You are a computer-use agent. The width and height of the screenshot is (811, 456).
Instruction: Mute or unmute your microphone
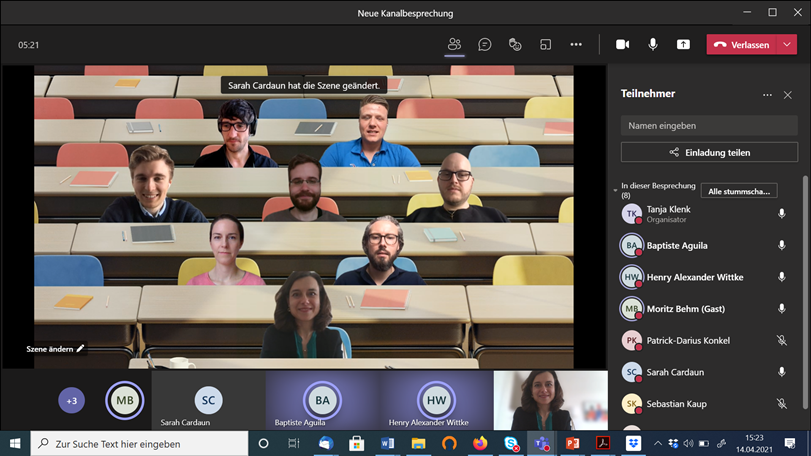tap(653, 44)
